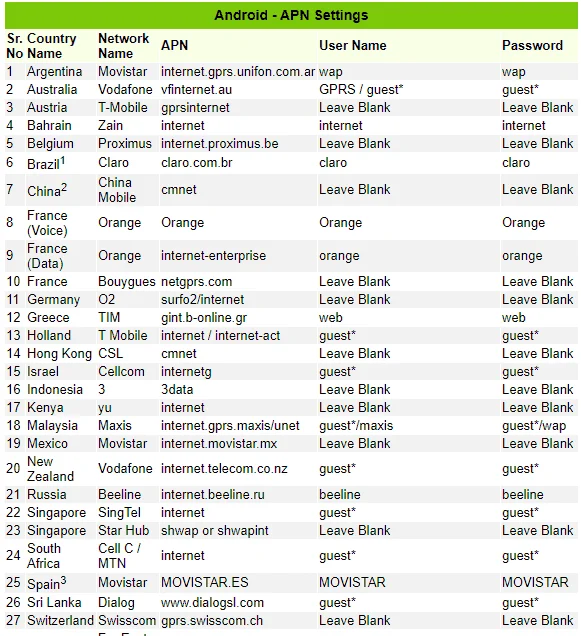Select the Argentina country cell
This screenshot has height=636, width=581.
[x=54, y=71]
